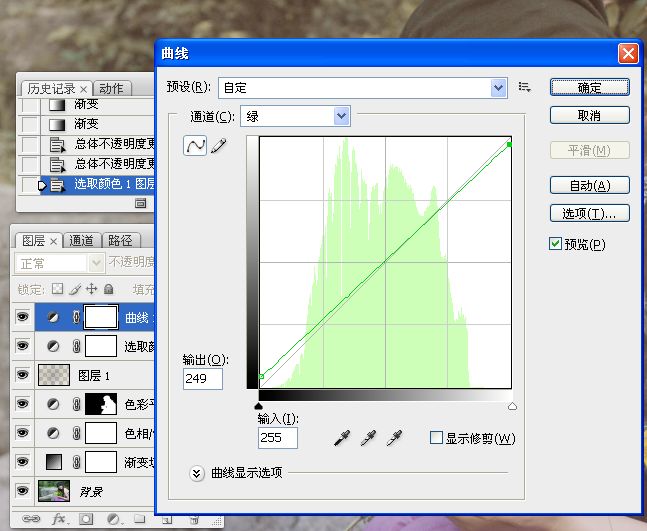647x531 pixels.
Task: Click the 色相 adjustment layer icon
Action: [53, 433]
